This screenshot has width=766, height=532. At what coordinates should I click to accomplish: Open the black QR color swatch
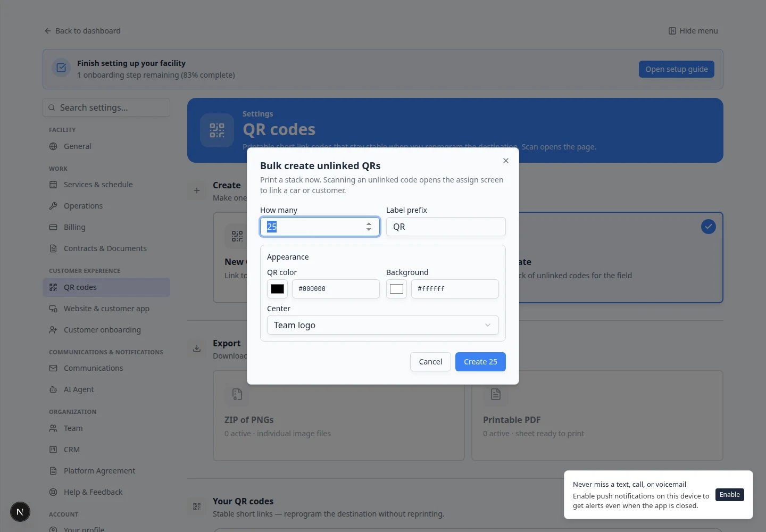[x=277, y=289]
